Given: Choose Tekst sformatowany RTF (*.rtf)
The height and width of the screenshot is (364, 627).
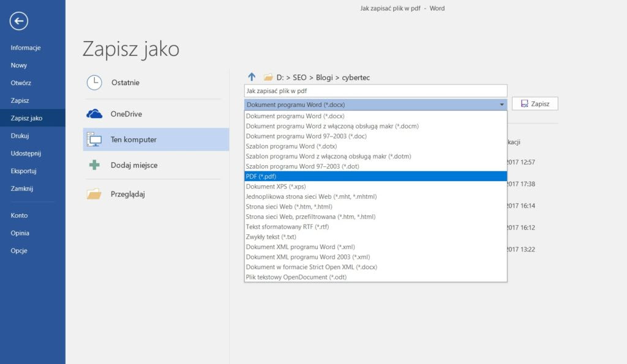Looking at the screenshot, I should (x=375, y=226).
